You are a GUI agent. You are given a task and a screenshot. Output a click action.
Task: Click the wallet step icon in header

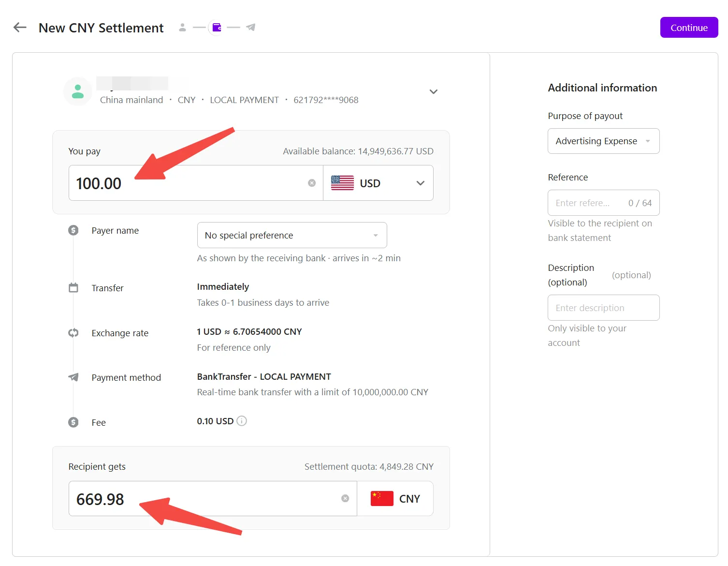[x=217, y=28]
